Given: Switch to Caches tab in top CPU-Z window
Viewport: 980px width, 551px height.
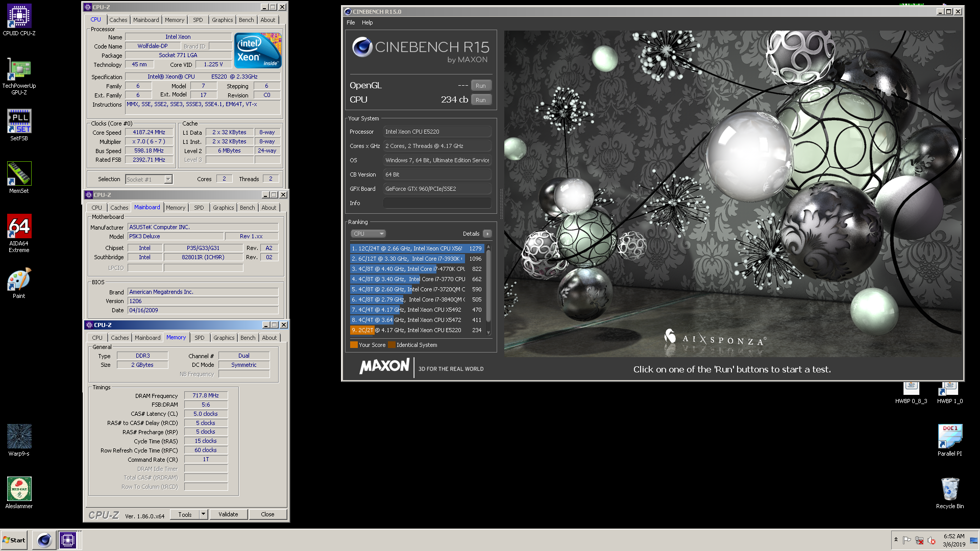Looking at the screenshot, I should [x=118, y=20].
